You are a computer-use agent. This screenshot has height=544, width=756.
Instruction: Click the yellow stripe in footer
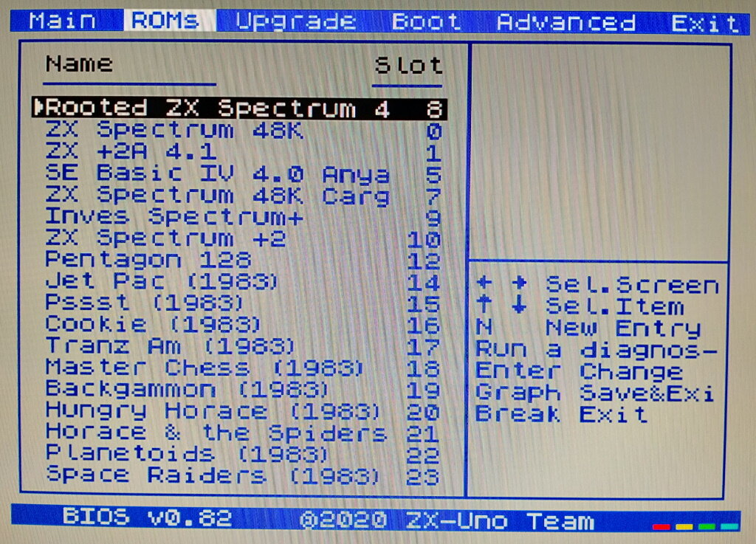684,526
